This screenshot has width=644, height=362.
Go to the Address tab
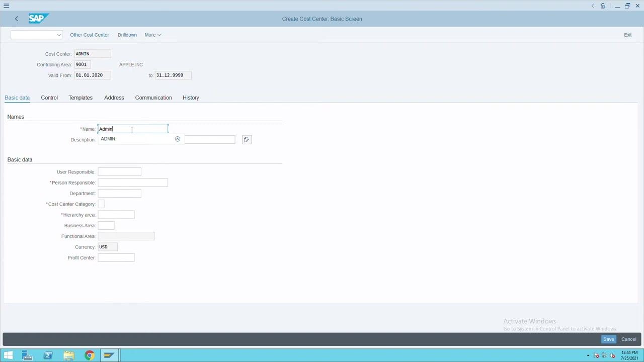tap(114, 98)
